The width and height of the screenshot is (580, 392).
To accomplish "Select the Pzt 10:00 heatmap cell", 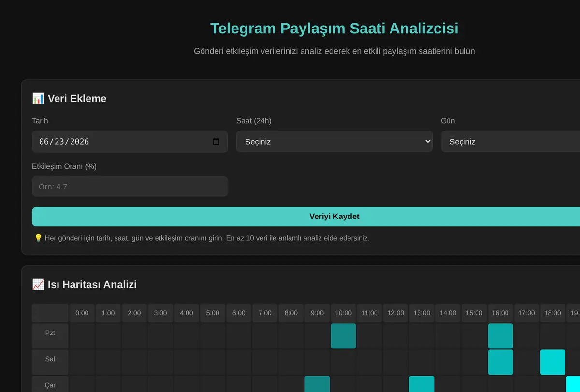I will [343, 336].
